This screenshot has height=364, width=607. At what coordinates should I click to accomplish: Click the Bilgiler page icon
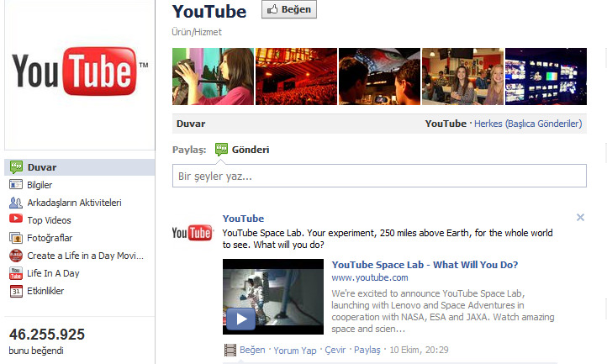(x=16, y=185)
